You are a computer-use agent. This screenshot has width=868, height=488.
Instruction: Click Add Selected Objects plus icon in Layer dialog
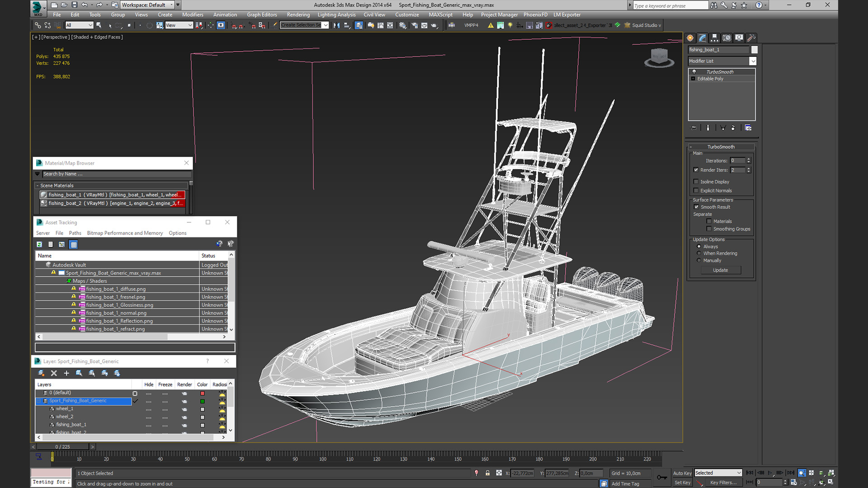pos(66,373)
